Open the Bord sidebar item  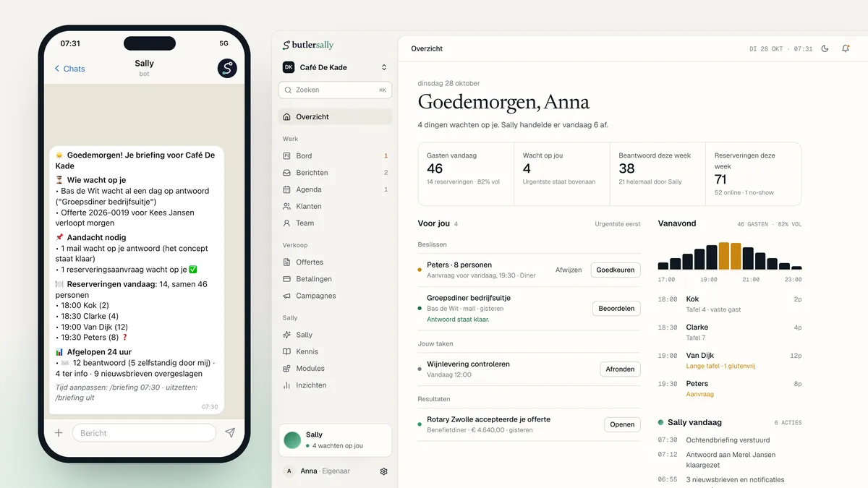pyautogui.click(x=335, y=155)
